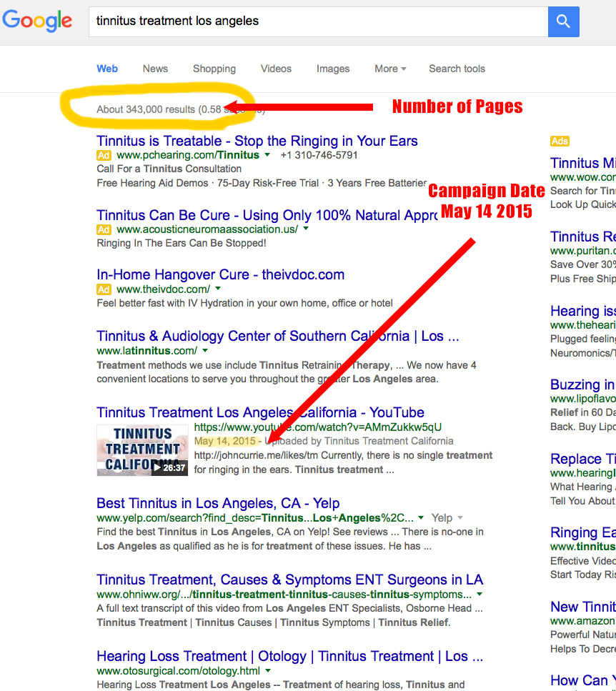Open 'Best Tinnitus in Los Angeles' Yelp result
This screenshot has height=691, width=616.
tap(218, 503)
